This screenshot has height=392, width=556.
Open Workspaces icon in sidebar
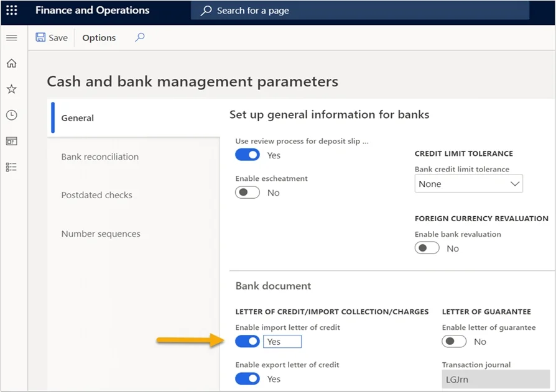point(12,141)
